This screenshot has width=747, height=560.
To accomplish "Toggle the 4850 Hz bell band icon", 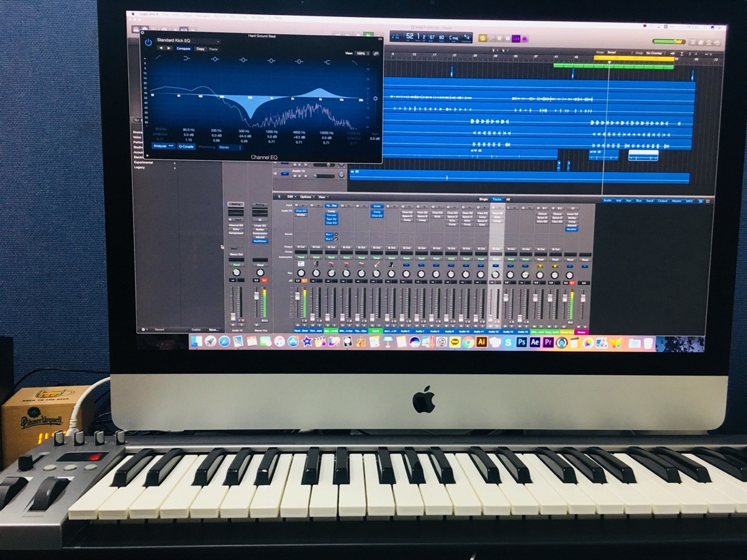I will (x=299, y=60).
